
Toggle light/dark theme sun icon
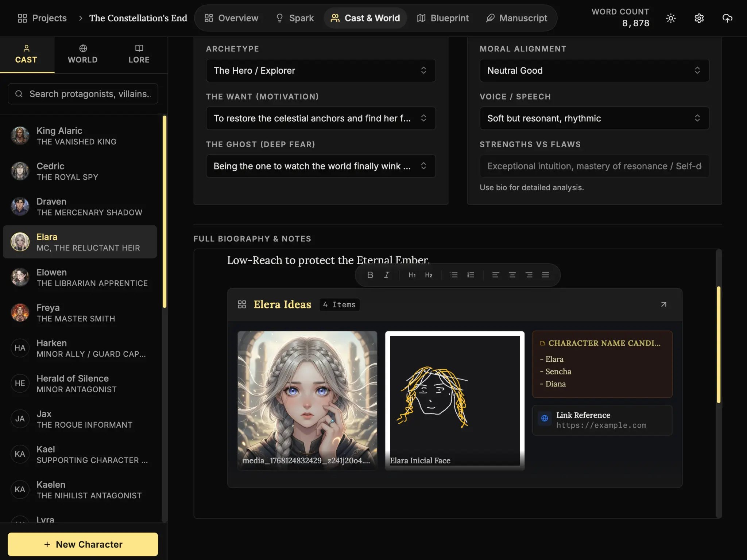670,18
